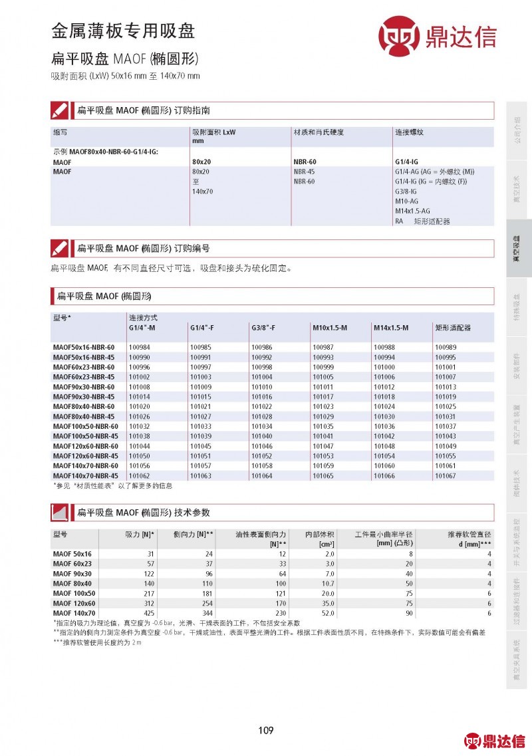Click model row MAOF80x40-NBR-45

(x=272, y=417)
